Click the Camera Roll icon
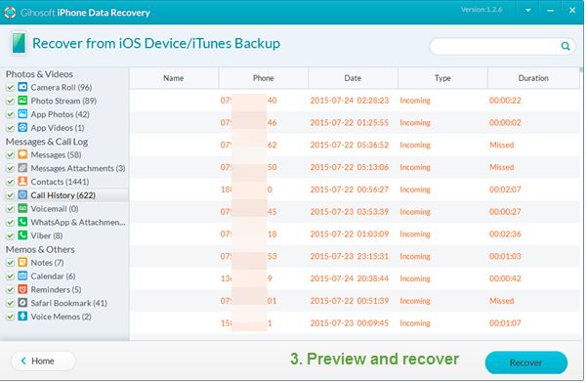Viewport: 588px width, 383px height. [x=22, y=87]
